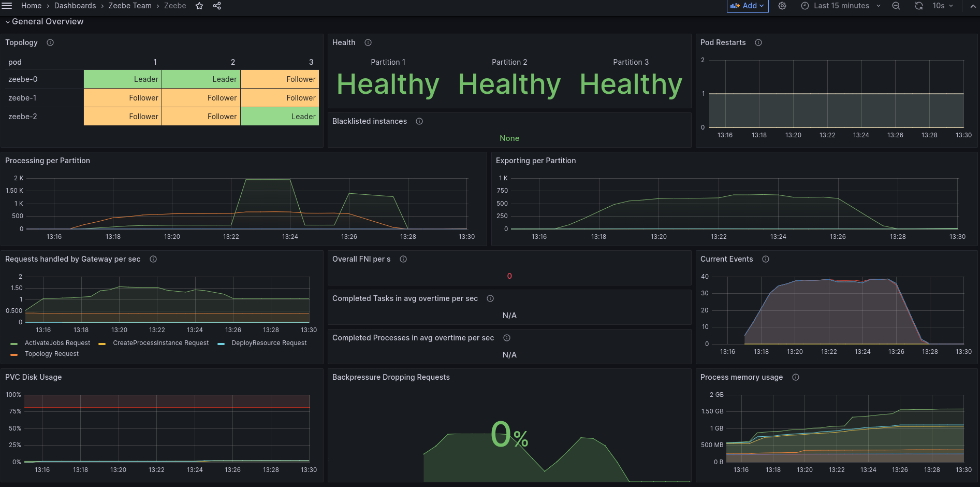This screenshot has height=487, width=980.
Task: Click the Topology panel title
Action: coord(21,42)
